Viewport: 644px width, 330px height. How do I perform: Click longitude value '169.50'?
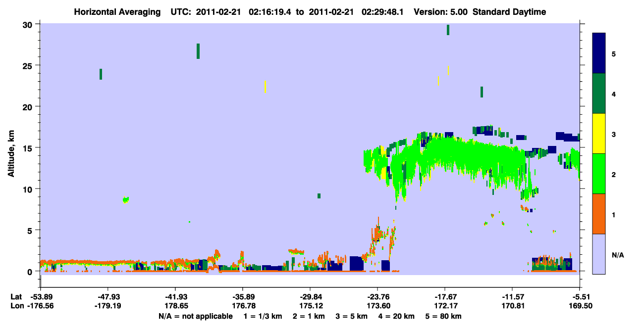[580, 306]
